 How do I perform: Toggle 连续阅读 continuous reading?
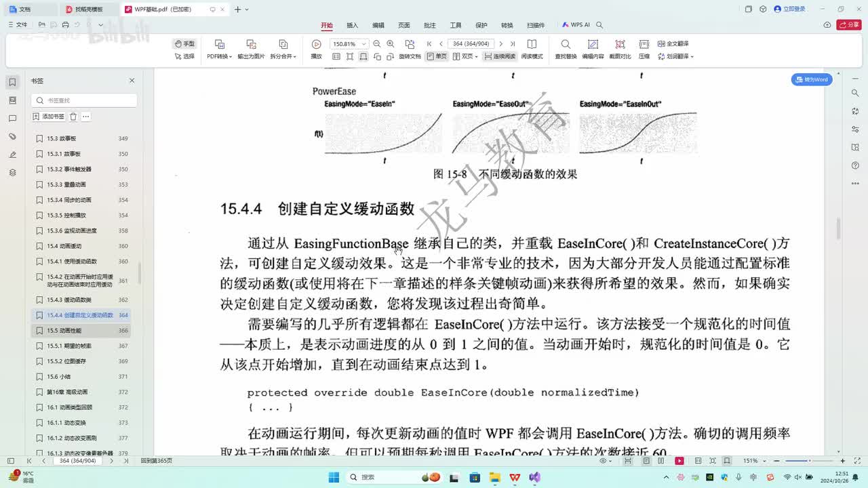pos(499,56)
